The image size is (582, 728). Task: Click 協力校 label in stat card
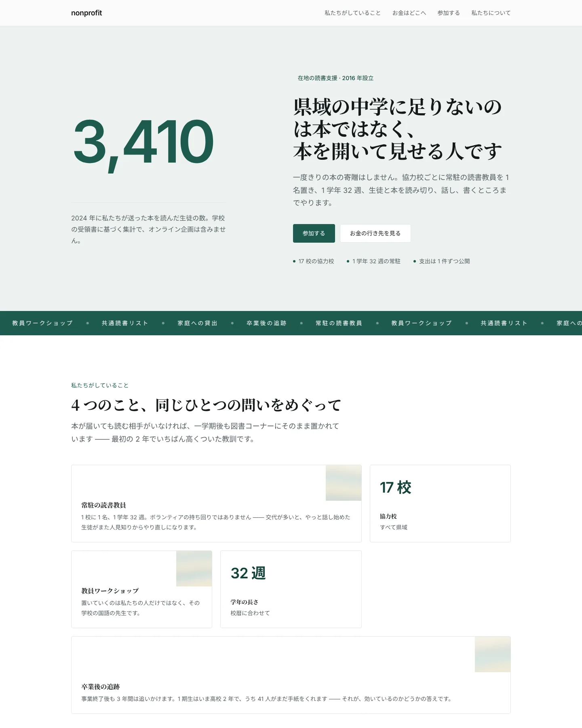point(388,516)
